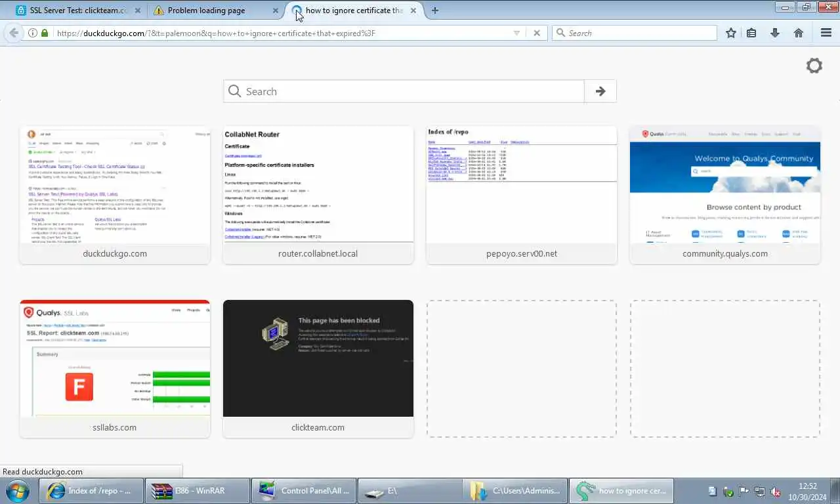
Task: Switch to E:\ drive taskbar window
Action: click(410, 491)
